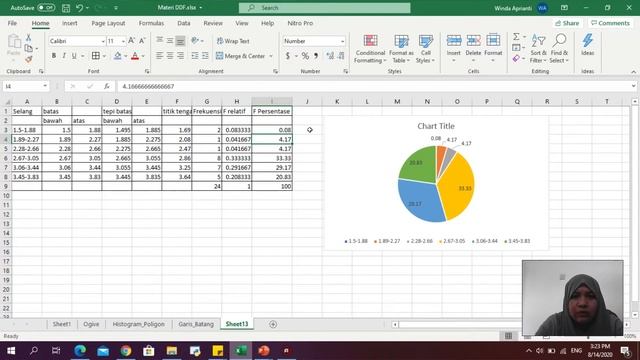Click Decrease Font Size icon
The image size is (640, 360).
tap(142, 41)
